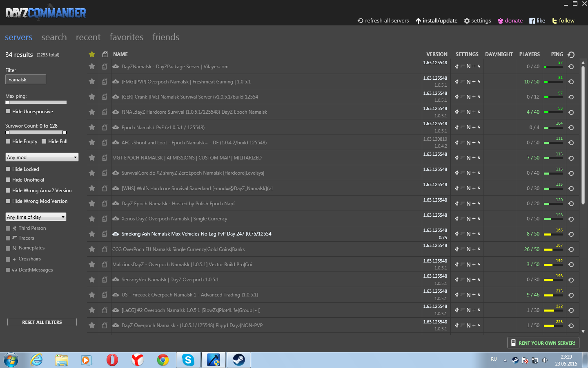Click the Twitter follow link
Viewport: 588px width, 368px height.
[563, 20]
